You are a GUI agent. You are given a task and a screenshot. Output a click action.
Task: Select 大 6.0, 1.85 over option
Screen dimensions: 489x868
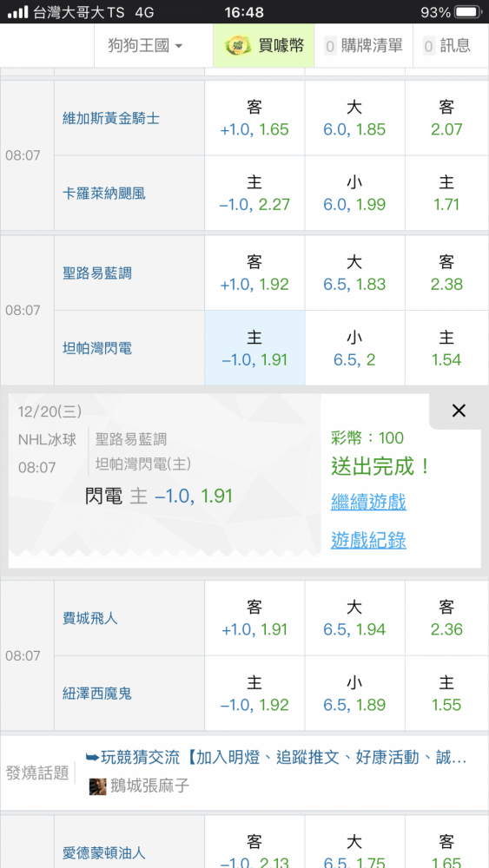[x=354, y=118]
